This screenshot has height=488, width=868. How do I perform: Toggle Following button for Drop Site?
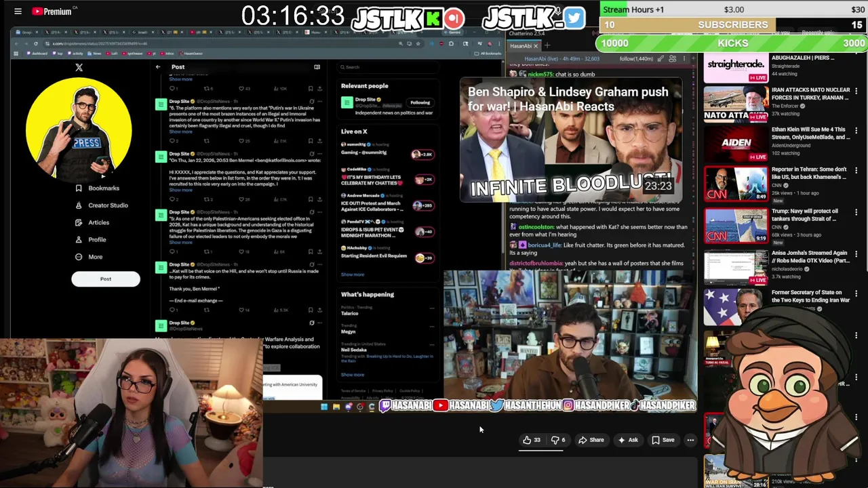coord(420,102)
